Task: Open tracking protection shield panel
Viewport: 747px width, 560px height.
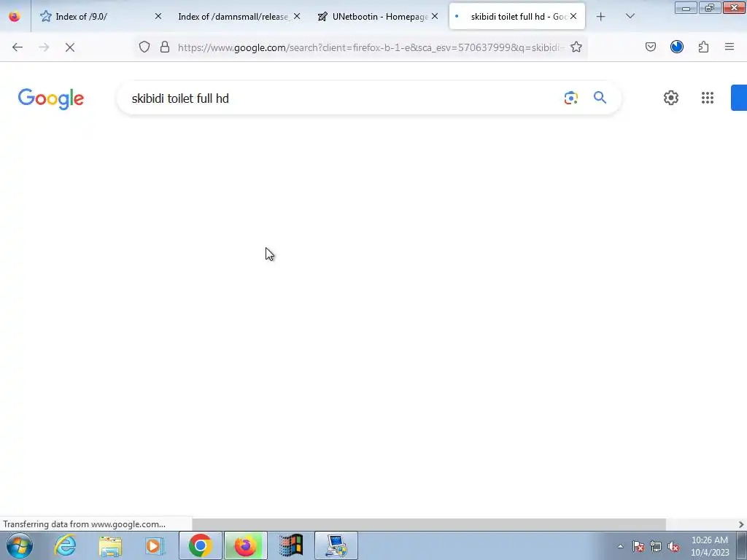Action: pos(144,47)
